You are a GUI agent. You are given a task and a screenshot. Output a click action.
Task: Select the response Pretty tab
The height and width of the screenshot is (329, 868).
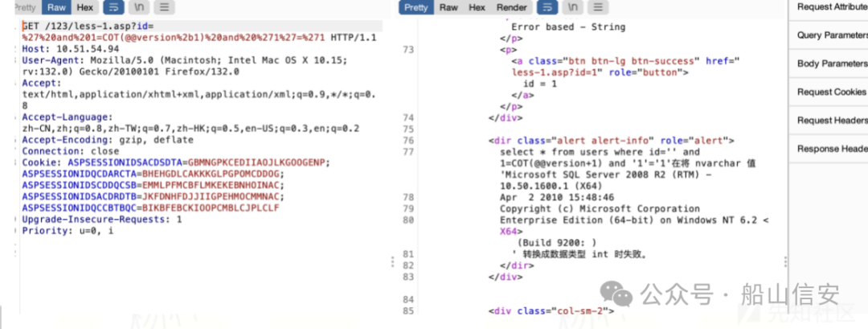tap(416, 7)
